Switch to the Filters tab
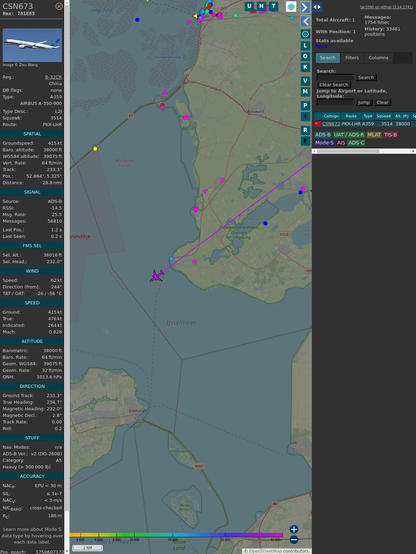 352,58
